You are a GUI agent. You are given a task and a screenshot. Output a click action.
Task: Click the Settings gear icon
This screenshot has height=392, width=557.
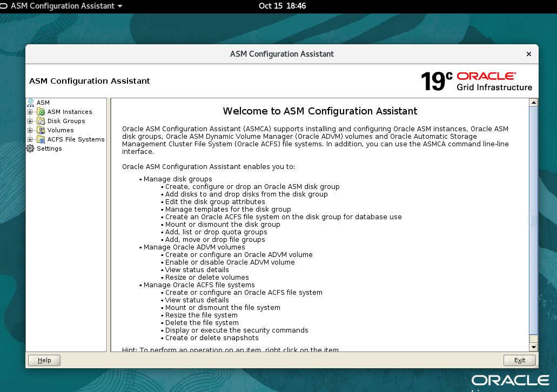click(31, 148)
